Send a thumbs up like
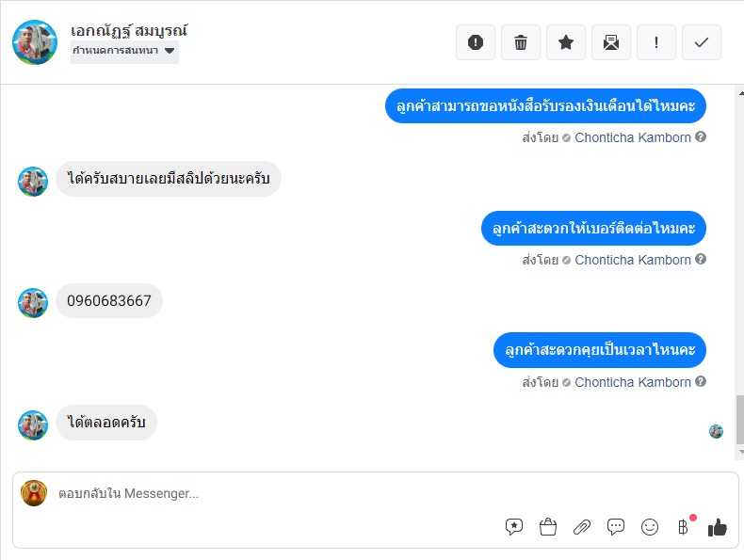744x560 pixels. tap(718, 527)
